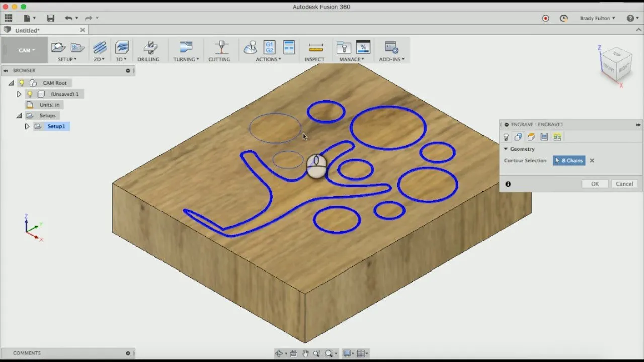This screenshot has width=644, height=362.
Task: Click the 2D milling toolpath icon
Action: [100, 48]
